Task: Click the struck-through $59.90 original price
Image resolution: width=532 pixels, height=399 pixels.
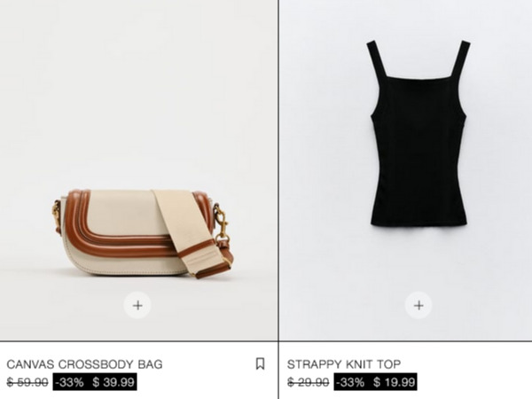Action: [27, 382]
